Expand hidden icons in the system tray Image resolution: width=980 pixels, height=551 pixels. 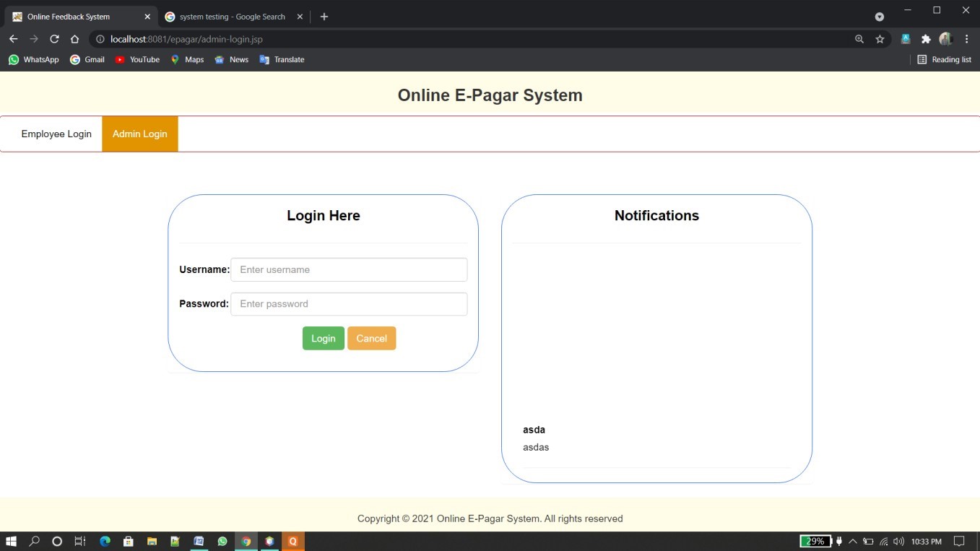pyautogui.click(x=853, y=541)
